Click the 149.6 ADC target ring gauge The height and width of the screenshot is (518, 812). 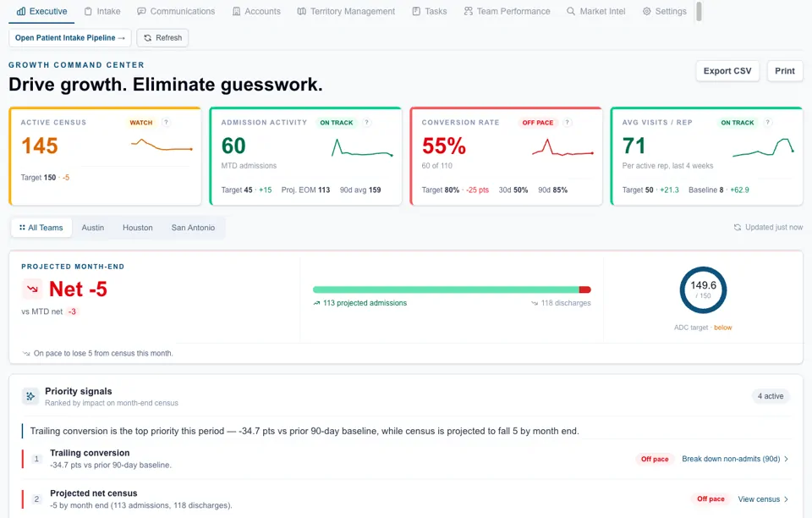click(x=703, y=290)
